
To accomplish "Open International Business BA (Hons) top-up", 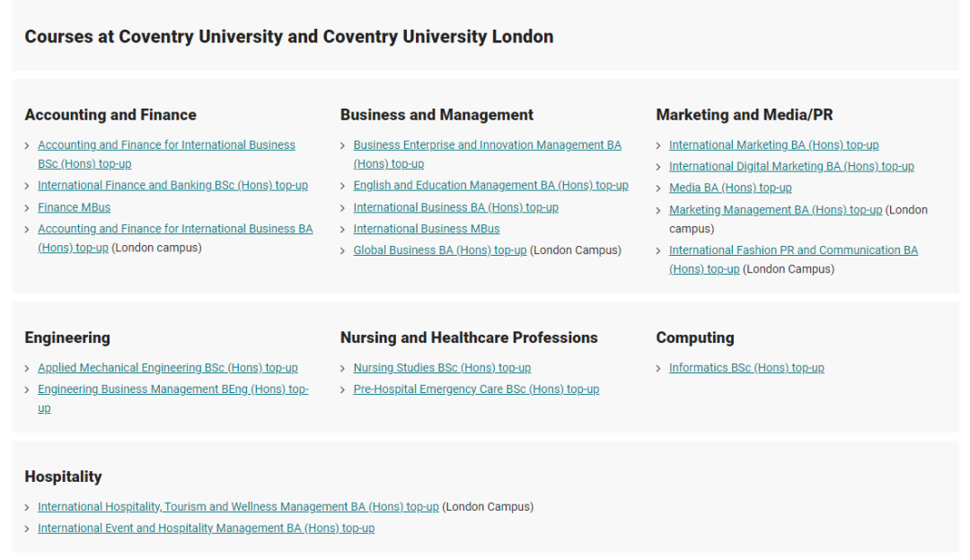I will point(455,207).
